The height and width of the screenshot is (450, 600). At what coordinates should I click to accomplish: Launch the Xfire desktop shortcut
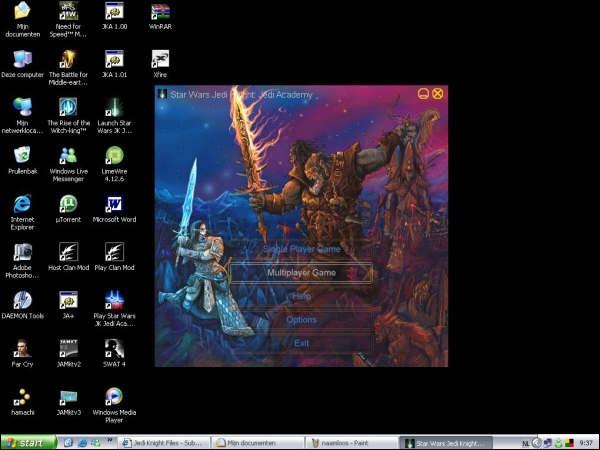(160, 58)
